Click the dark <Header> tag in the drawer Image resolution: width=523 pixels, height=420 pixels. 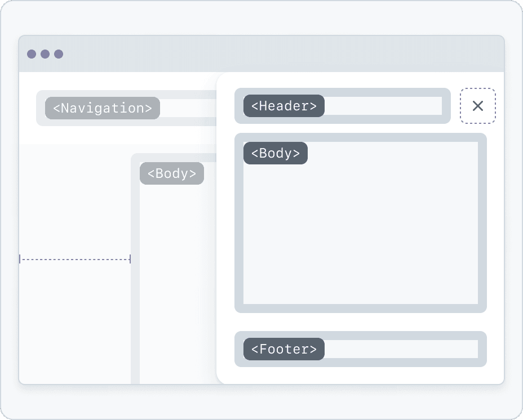pyautogui.click(x=284, y=106)
